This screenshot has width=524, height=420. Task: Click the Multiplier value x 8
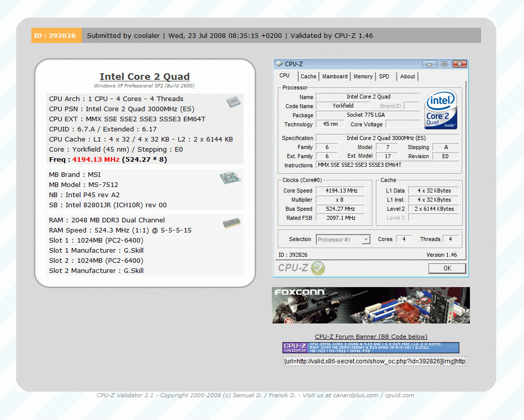pyautogui.click(x=341, y=200)
